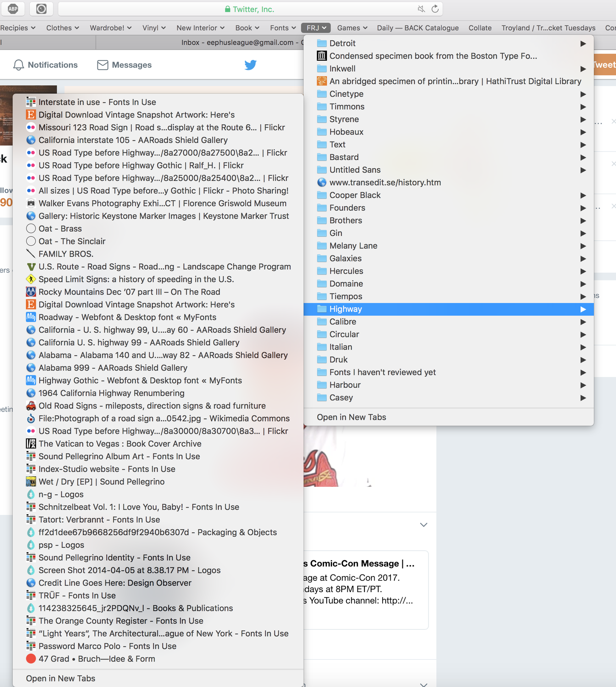Open the Troyland / Tr...cket Tuesdays bookmark

point(548,28)
